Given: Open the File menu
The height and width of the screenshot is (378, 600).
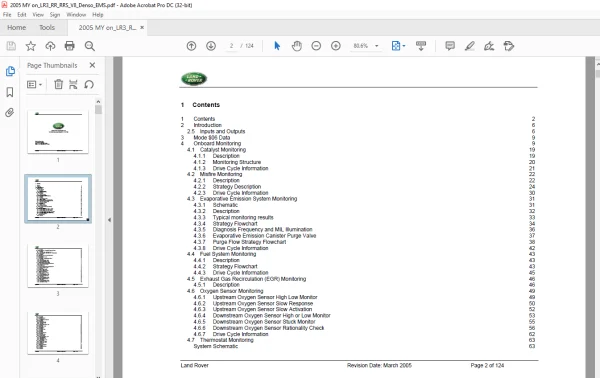Looking at the screenshot, I should pyautogui.click(x=7, y=15).
